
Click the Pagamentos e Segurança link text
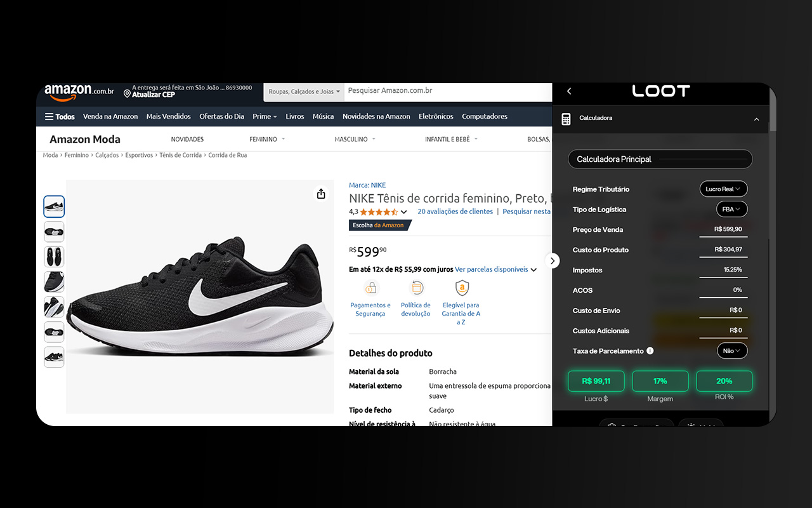click(x=370, y=309)
